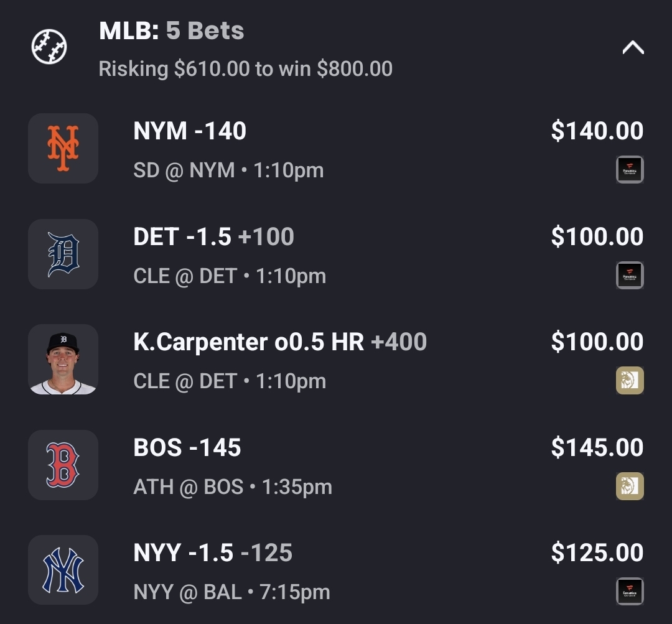Viewport: 672px width, 624px height.
Task: Tap the Boston Red Sox logo
Action: [x=63, y=465]
